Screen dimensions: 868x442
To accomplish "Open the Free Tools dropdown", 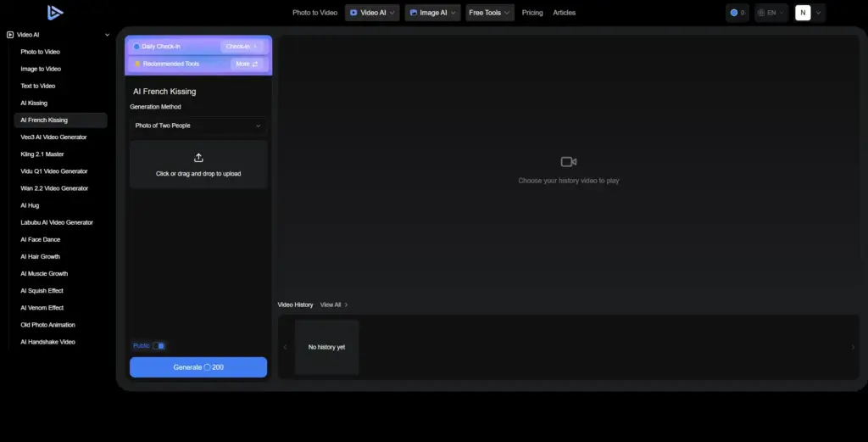I will tap(489, 13).
